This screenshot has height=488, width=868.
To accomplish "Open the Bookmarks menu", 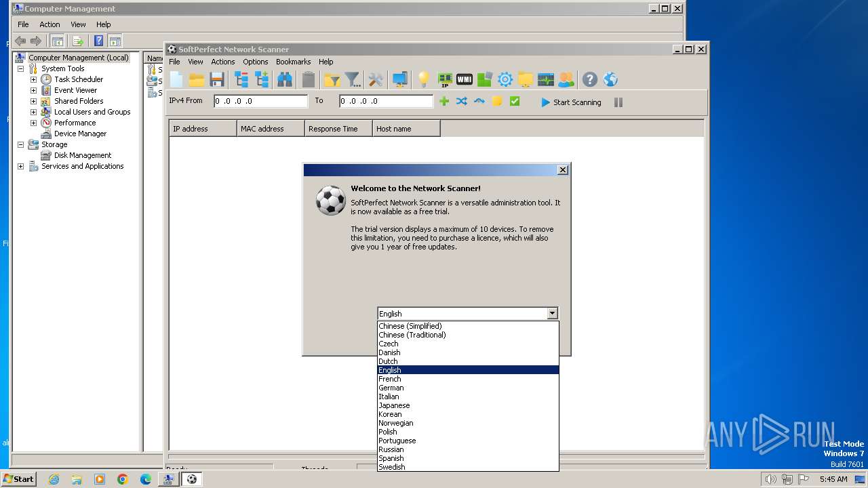I will (x=293, y=62).
